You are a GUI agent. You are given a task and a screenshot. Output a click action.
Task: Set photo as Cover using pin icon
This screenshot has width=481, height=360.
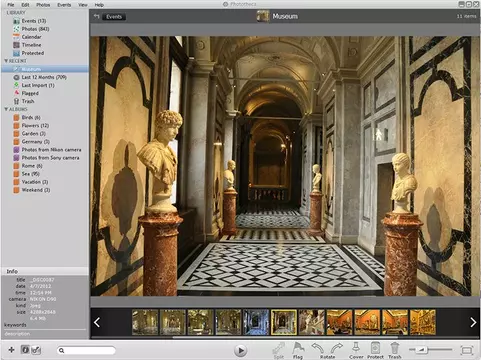click(356, 348)
